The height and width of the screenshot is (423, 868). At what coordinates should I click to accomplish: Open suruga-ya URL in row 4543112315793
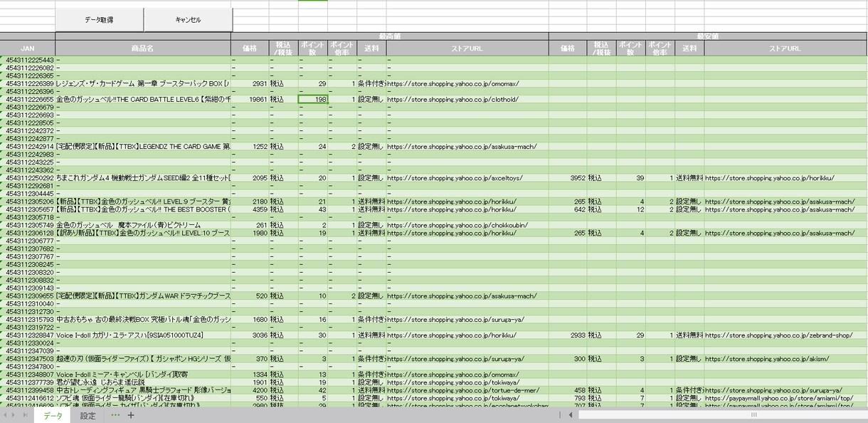(x=455, y=319)
